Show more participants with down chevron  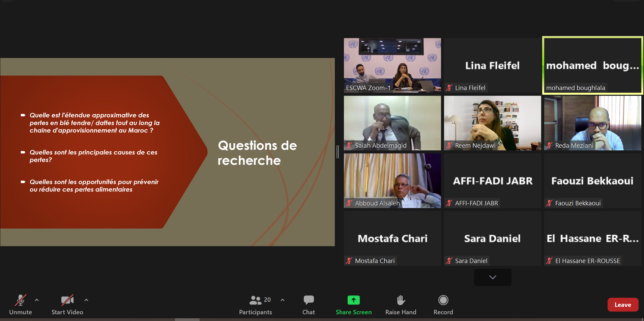(x=493, y=277)
